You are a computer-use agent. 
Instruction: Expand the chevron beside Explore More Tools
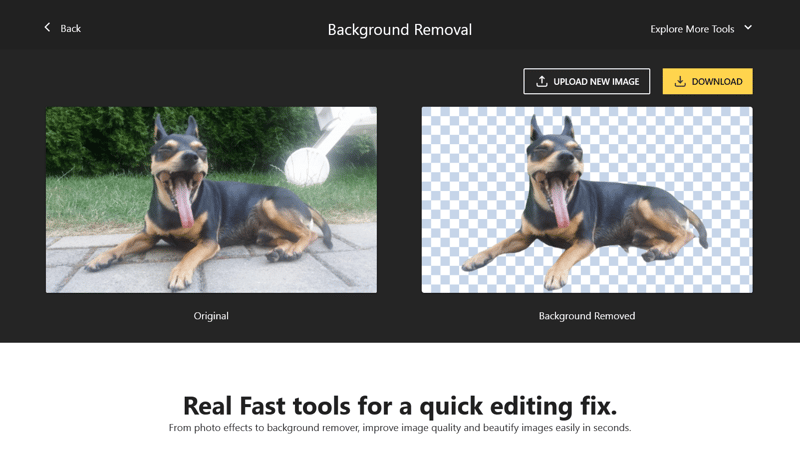pyautogui.click(x=747, y=28)
